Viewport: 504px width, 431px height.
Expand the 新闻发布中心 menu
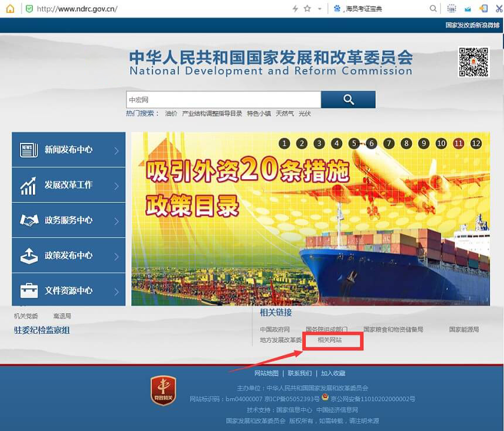(69, 150)
